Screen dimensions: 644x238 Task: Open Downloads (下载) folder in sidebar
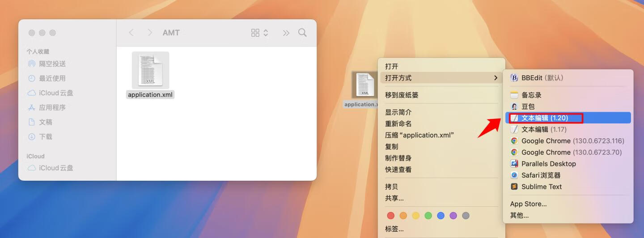45,136
